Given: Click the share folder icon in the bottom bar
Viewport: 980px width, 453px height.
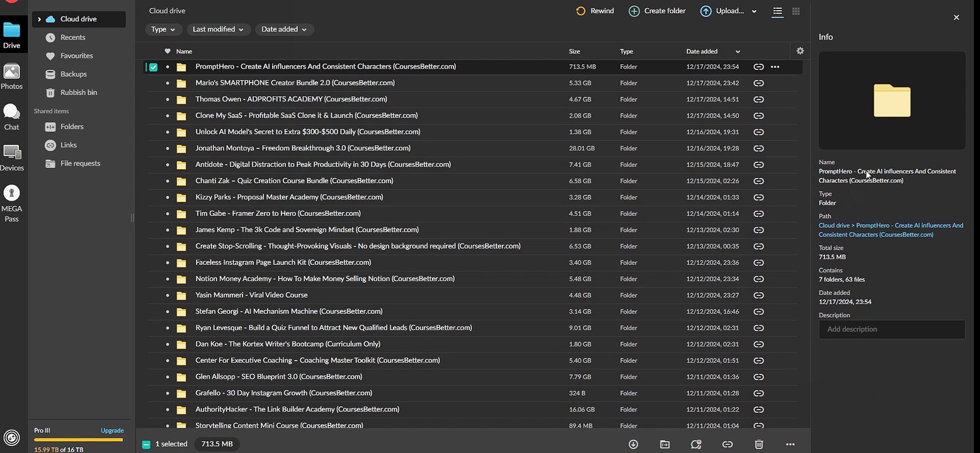Looking at the screenshot, I should tap(696, 444).
